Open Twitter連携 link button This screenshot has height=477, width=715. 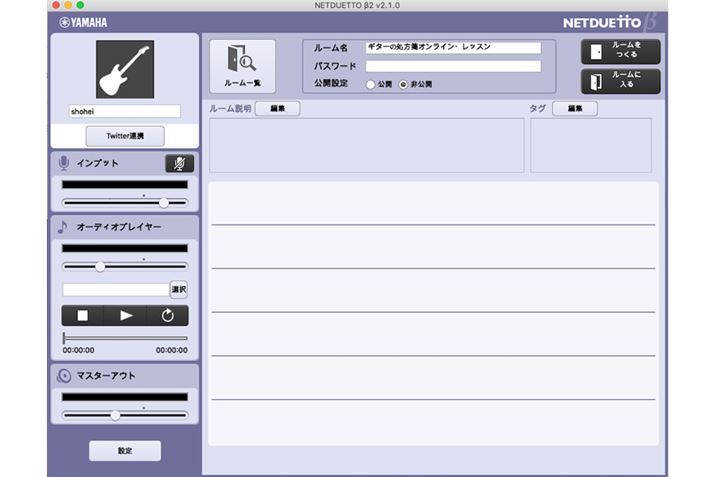pos(125,136)
